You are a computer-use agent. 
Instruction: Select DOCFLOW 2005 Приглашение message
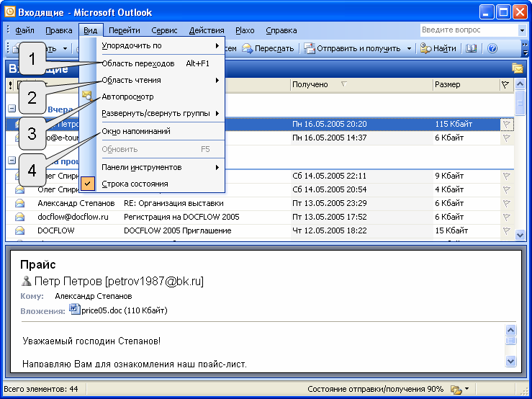tap(260, 230)
